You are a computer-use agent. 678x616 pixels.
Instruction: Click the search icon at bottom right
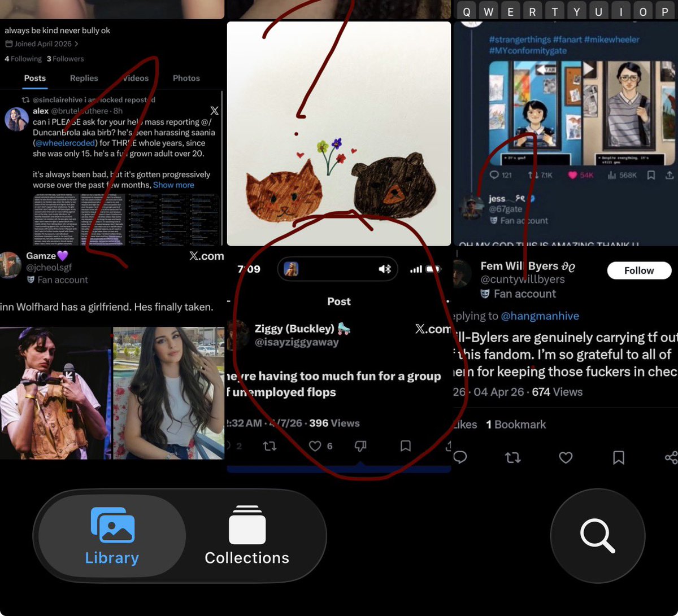597,535
